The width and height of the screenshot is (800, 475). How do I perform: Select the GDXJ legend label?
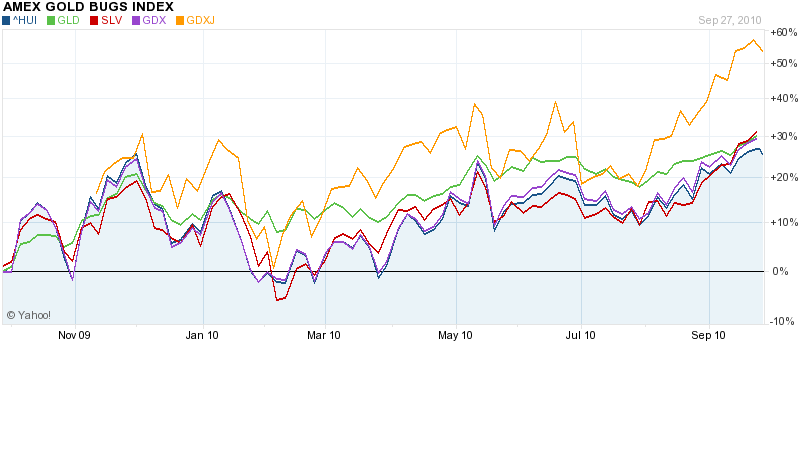click(x=201, y=20)
